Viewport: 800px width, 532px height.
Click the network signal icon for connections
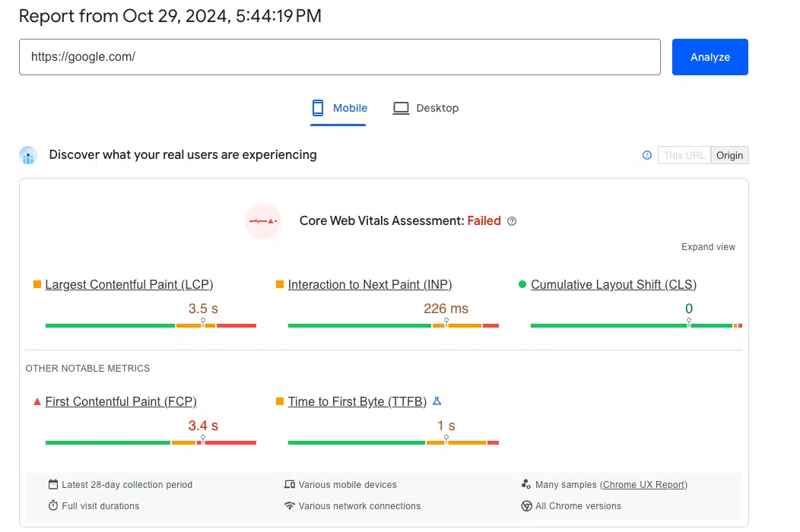click(290, 505)
